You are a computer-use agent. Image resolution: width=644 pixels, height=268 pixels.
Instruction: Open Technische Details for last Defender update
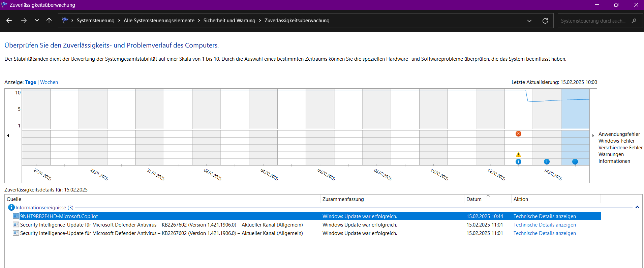tap(545, 233)
